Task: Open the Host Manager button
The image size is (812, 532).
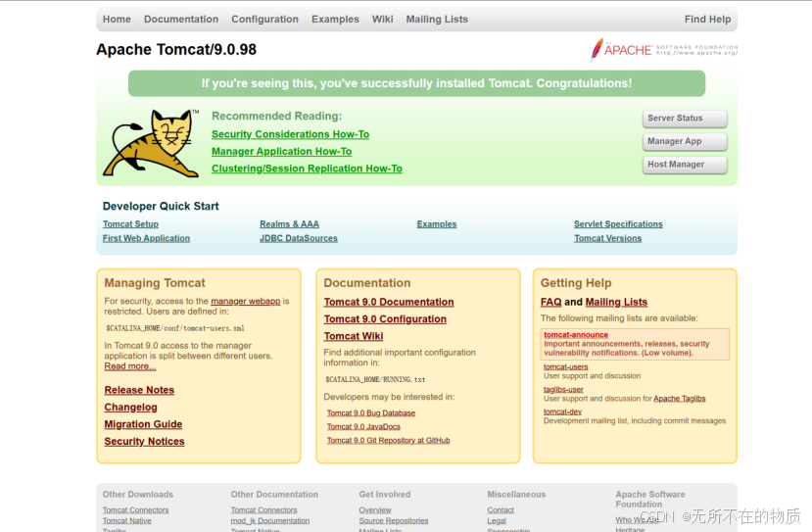Action: coord(685,165)
